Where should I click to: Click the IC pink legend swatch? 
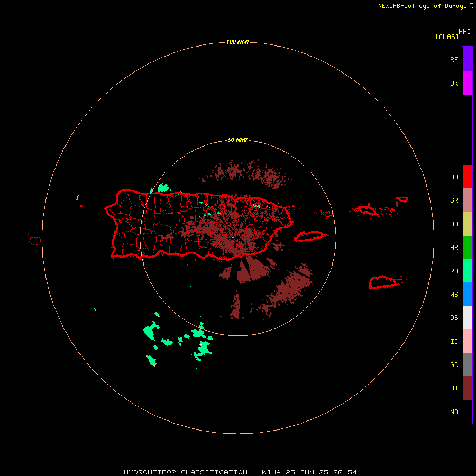tap(467, 341)
